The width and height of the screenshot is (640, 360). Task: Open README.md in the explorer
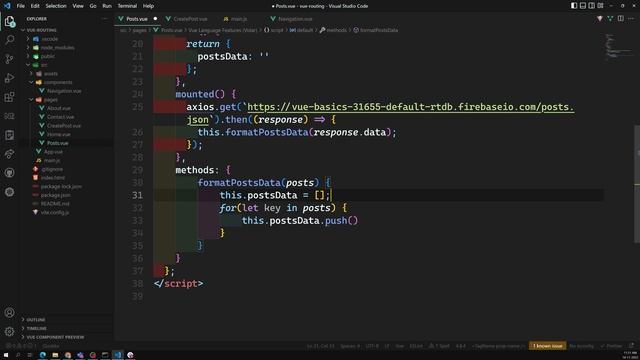pyautogui.click(x=55, y=204)
